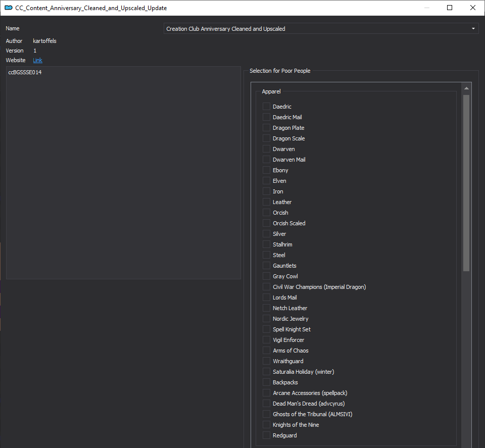Image resolution: width=485 pixels, height=448 pixels.
Task: Toggle the Nordic Jewelry checkbox
Action: pos(266,319)
